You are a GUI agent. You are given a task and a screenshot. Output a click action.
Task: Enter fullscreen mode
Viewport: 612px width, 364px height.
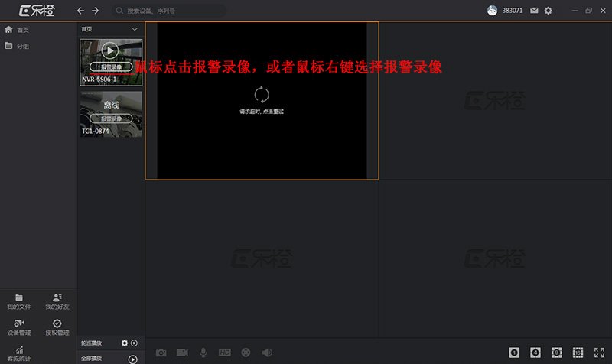click(x=599, y=353)
